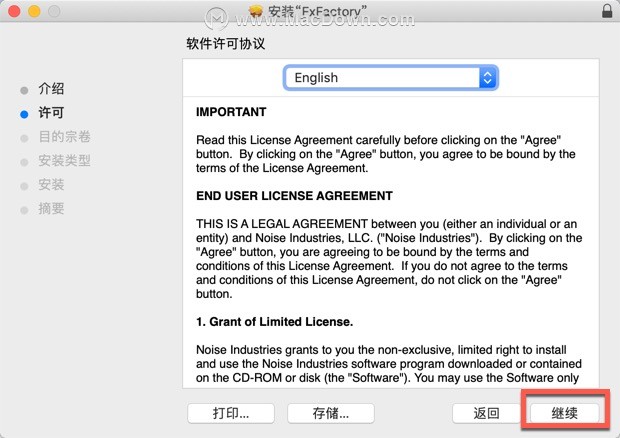Click the red close window button
620x438 pixels.
click(x=14, y=11)
